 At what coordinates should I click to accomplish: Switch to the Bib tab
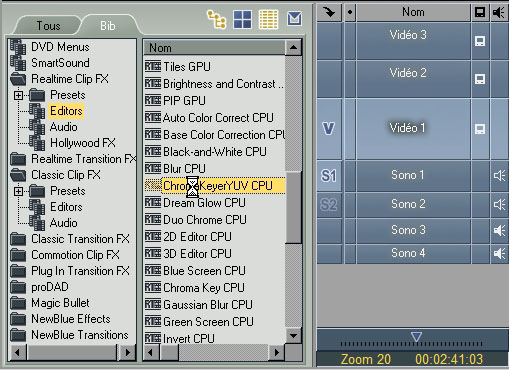point(108,26)
